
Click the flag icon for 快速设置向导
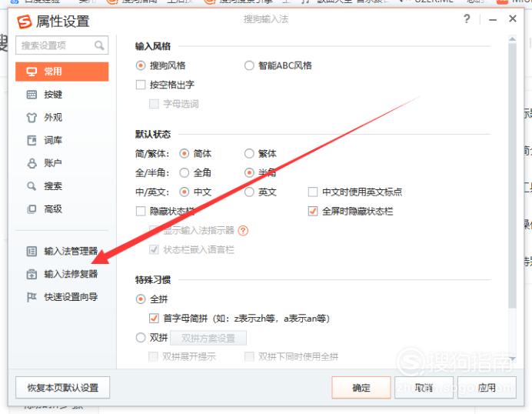pyautogui.click(x=32, y=297)
